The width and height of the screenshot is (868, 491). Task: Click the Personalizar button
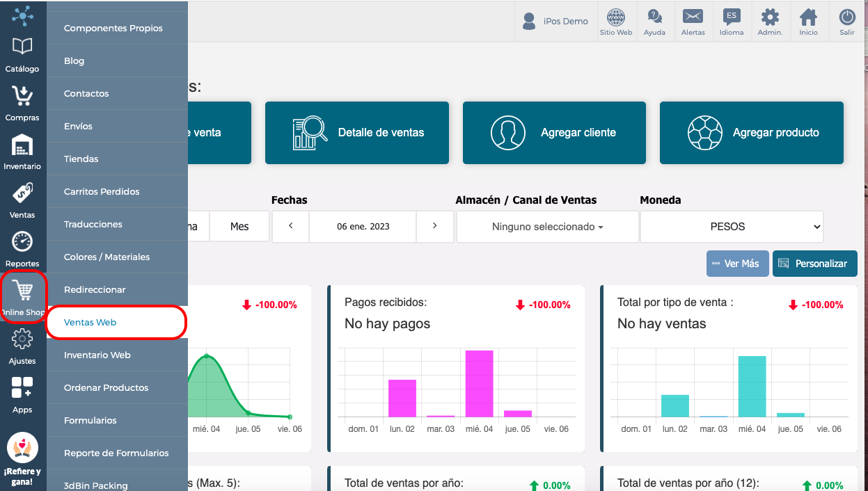pos(814,264)
